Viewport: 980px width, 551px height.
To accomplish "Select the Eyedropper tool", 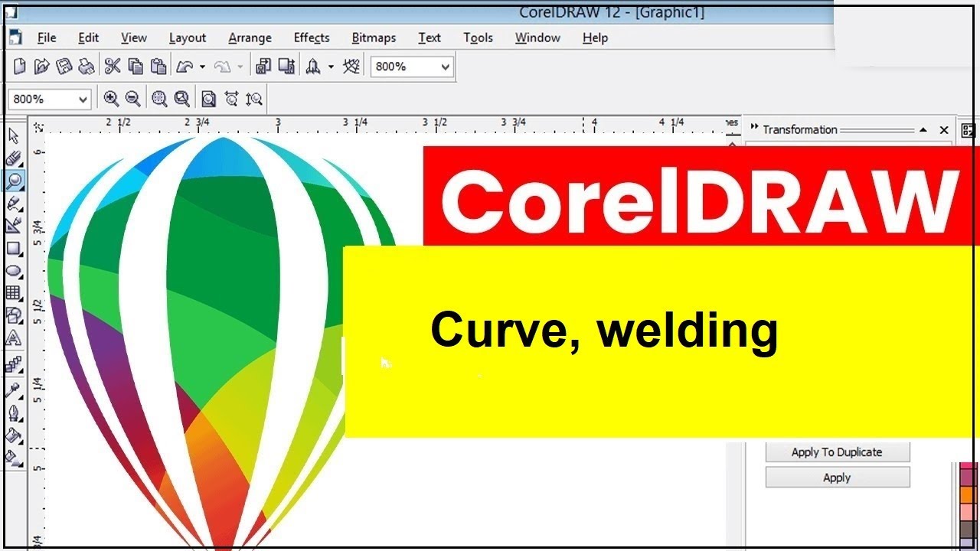I will (x=14, y=390).
